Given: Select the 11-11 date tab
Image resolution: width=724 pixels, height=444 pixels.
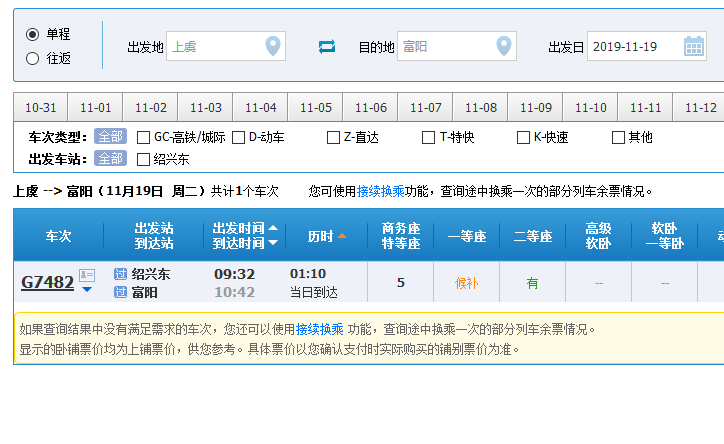Looking at the screenshot, I should 646,108.
